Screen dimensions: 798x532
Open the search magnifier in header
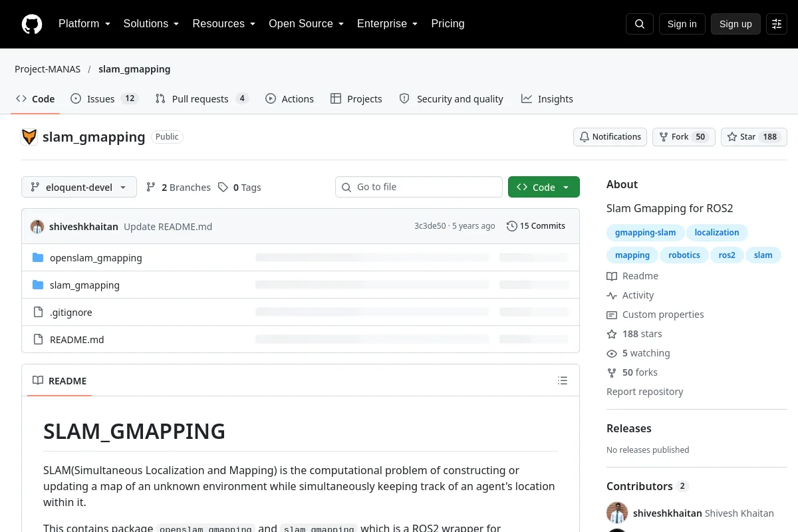coord(640,24)
